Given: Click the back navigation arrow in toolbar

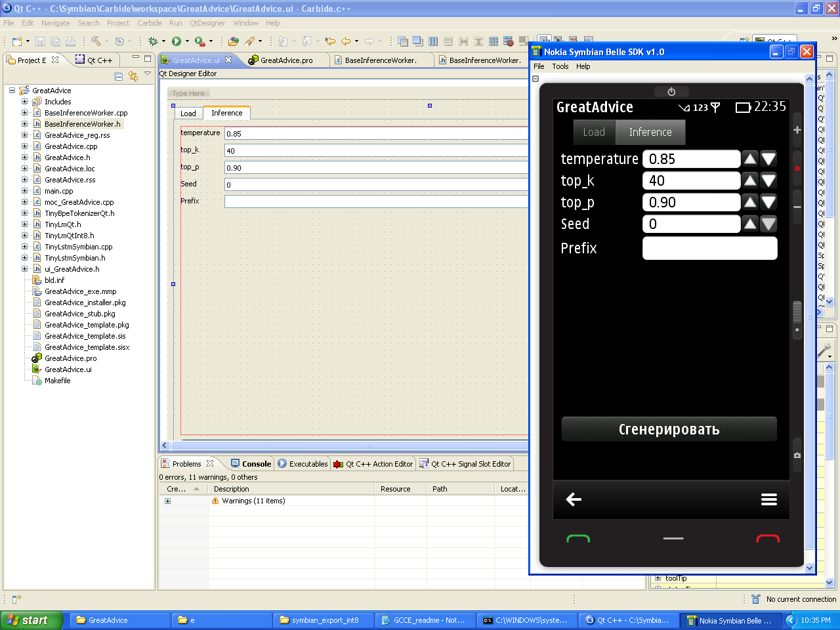Looking at the screenshot, I should [x=346, y=41].
